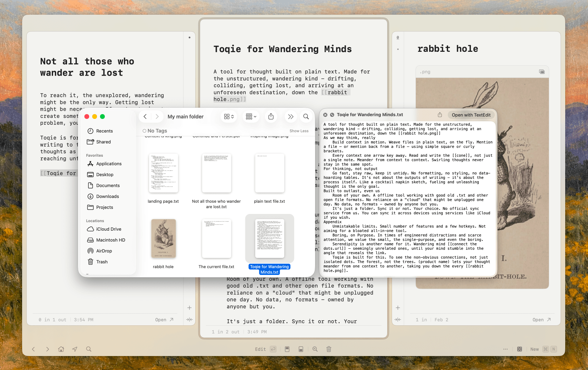Click the home icon in bottom toolbar
The image size is (588, 370).
coord(61,349)
